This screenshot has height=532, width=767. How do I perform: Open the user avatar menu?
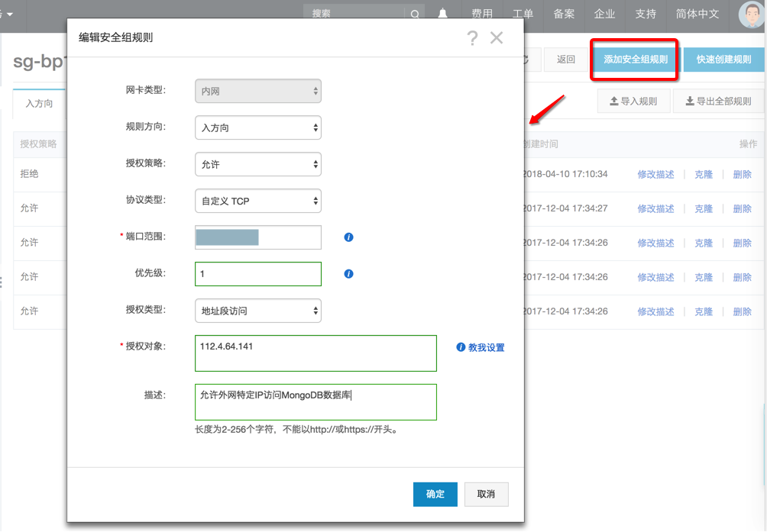point(751,15)
